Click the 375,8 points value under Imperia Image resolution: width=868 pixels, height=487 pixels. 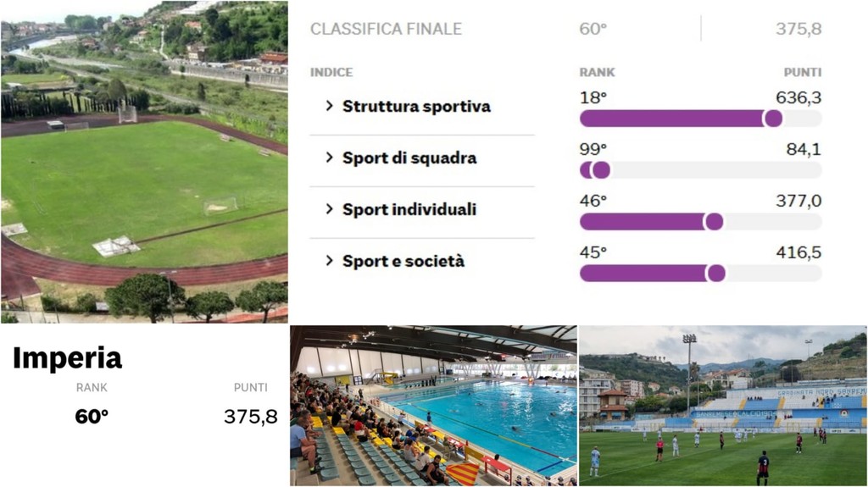[x=251, y=417]
